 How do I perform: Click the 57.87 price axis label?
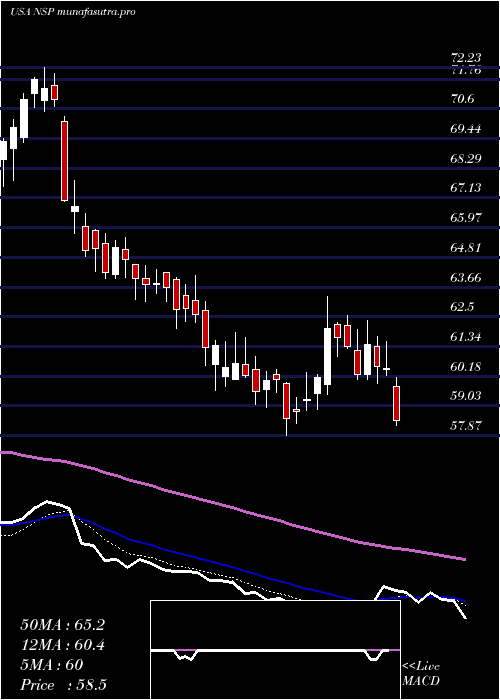pyautogui.click(x=466, y=426)
